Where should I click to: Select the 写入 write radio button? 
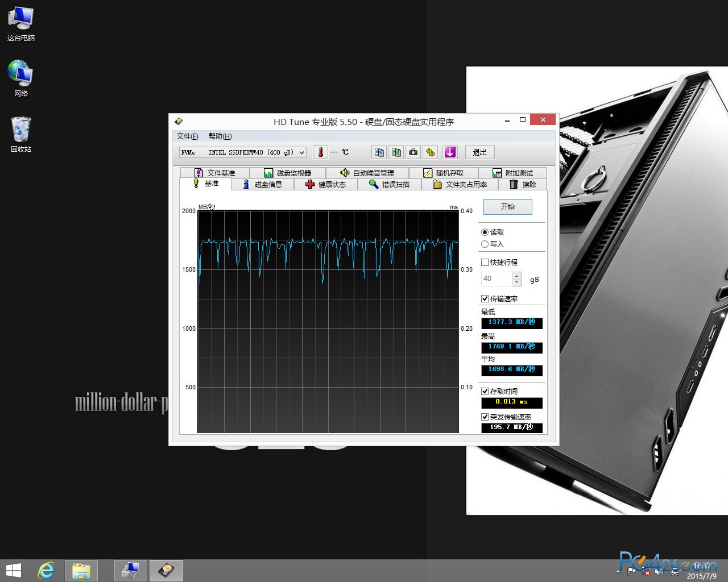pyautogui.click(x=485, y=244)
